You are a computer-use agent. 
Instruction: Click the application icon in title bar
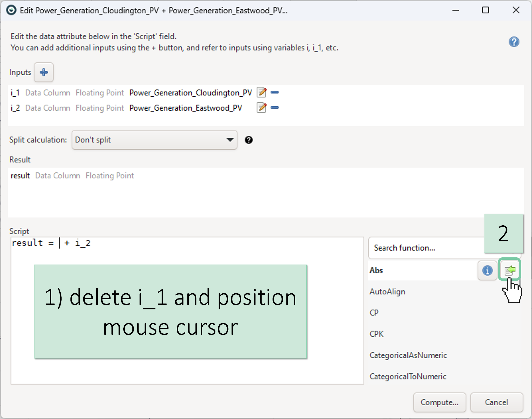[x=11, y=10]
